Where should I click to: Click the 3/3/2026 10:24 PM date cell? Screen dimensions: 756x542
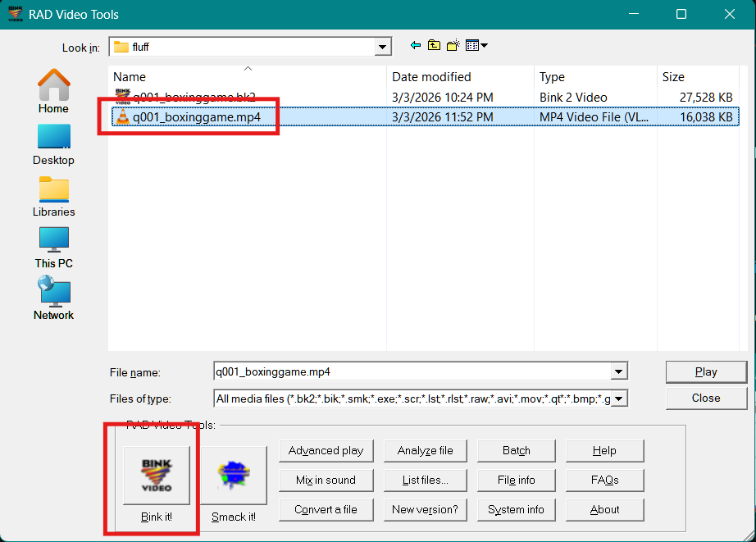coord(443,97)
